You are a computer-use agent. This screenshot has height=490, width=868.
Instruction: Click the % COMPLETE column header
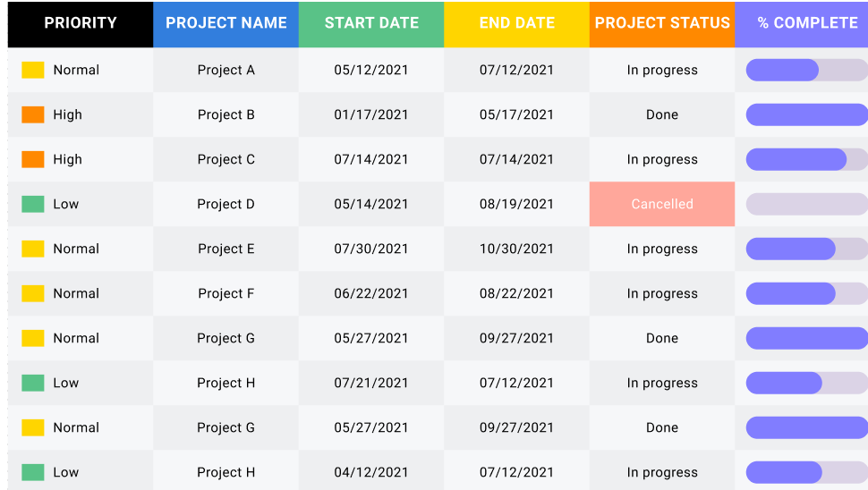(x=802, y=24)
